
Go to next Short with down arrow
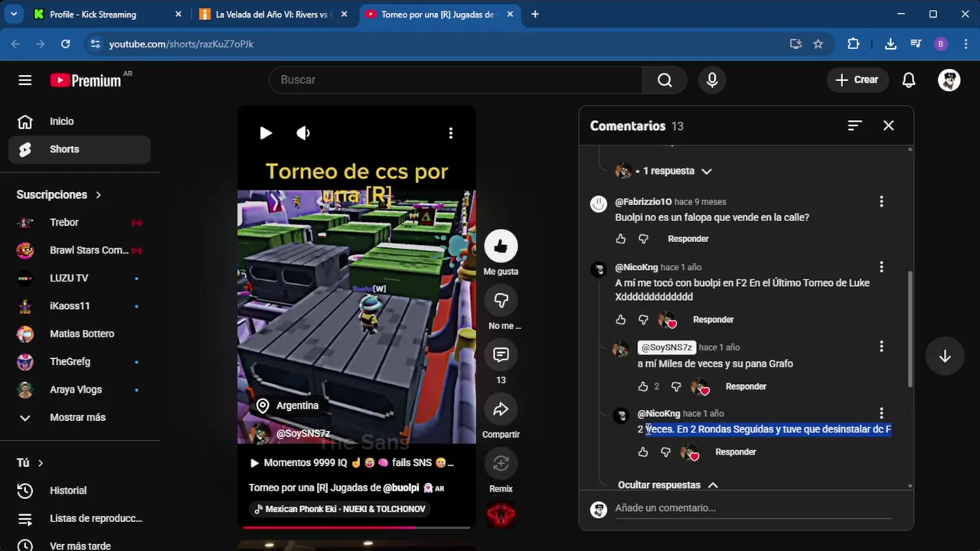(945, 356)
